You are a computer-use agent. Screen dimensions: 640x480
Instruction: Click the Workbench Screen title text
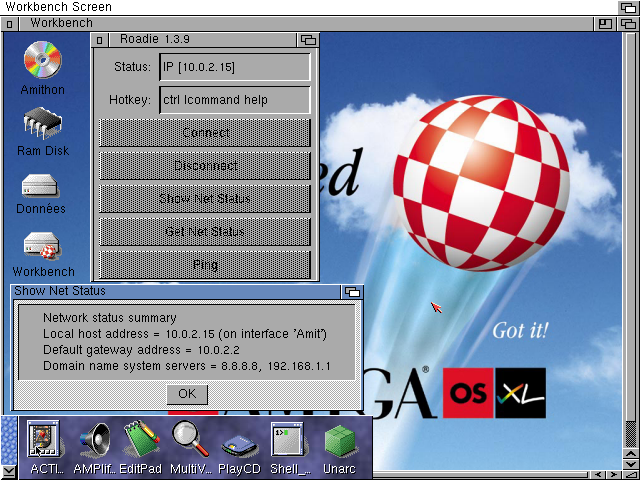pyautogui.click(x=58, y=7)
